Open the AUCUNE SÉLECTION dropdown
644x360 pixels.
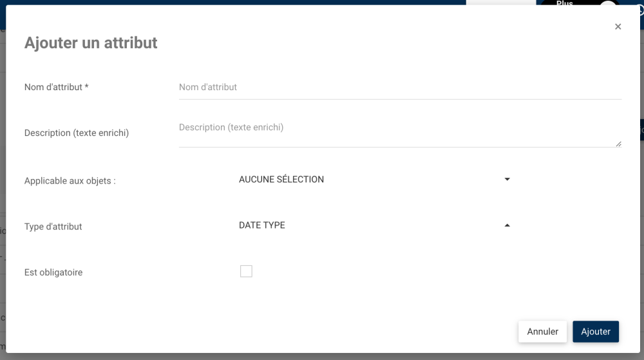(374, 180)
